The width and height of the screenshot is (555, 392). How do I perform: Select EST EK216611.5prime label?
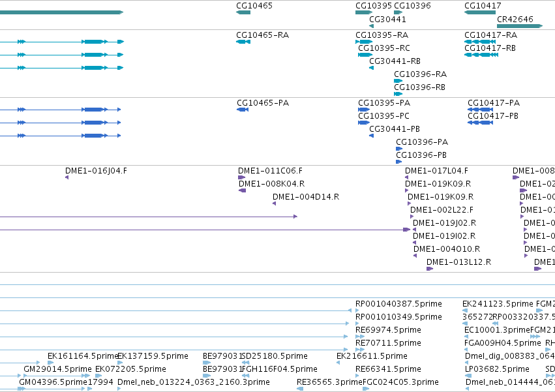pos(372,357)
